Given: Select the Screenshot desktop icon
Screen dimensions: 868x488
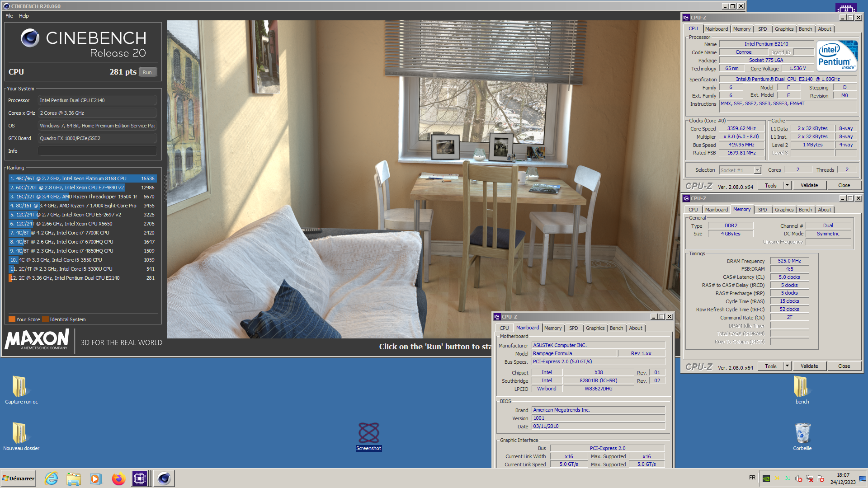Looking at the screenshot, I should (x=368, y=436).
